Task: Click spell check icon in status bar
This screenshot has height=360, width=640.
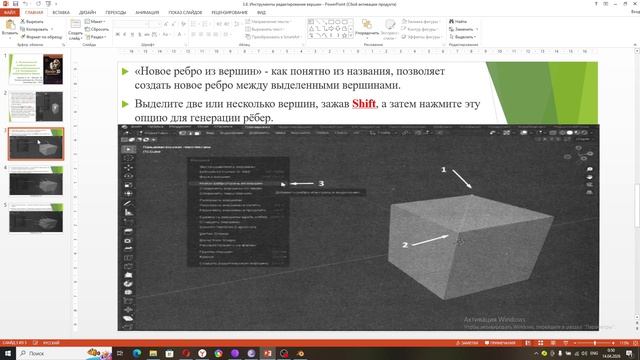Action: [36, 343]
